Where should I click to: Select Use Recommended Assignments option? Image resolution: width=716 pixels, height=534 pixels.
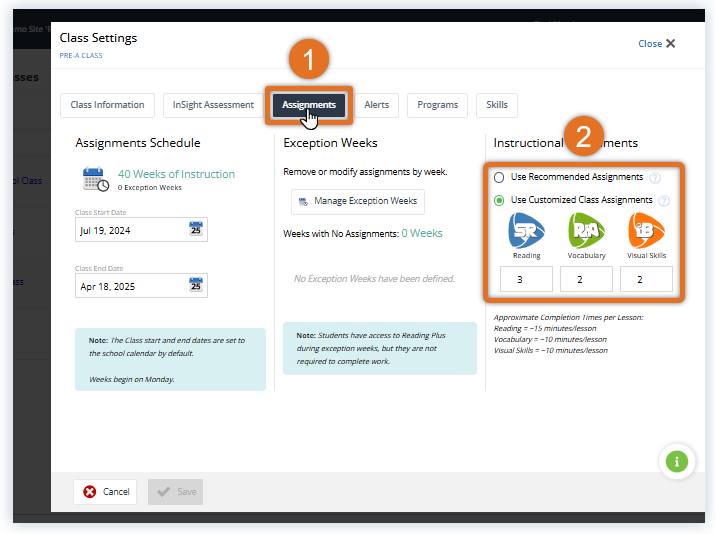click(x=499, y=177)
